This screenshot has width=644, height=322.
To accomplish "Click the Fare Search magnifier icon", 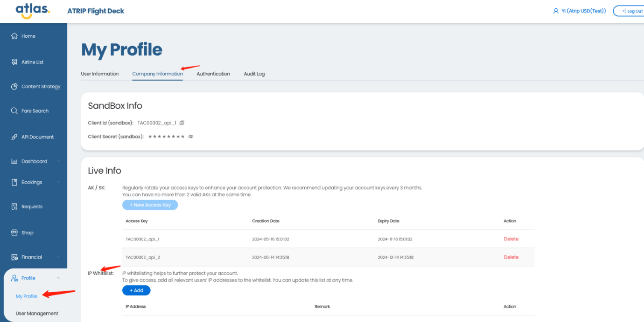I will tap(14, 111).
